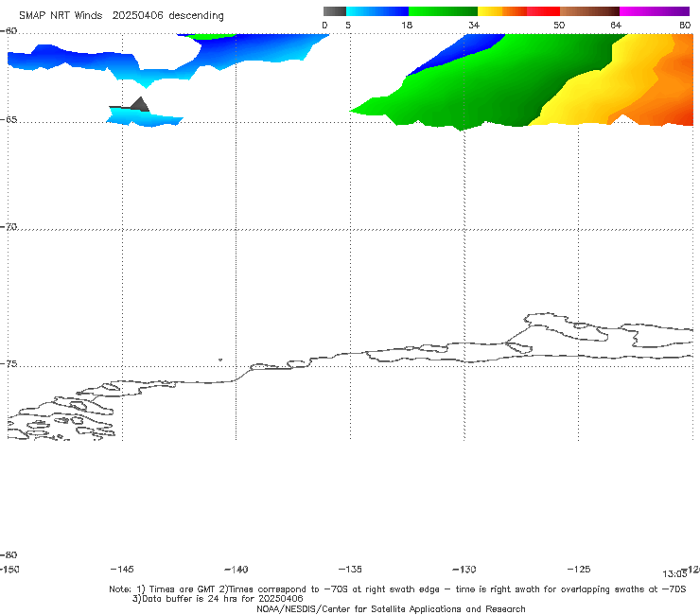Select the blue 5-18 segment of the color bar

click(x=377, y=11)
